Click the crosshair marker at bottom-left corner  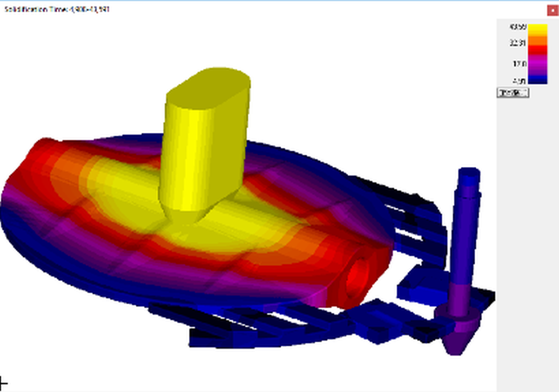point(3,384)
